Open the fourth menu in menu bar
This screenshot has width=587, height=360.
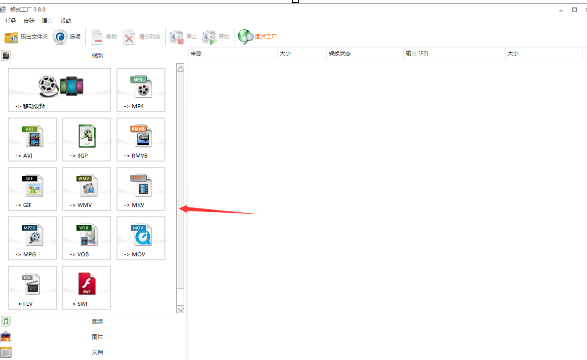coord(66,20)
